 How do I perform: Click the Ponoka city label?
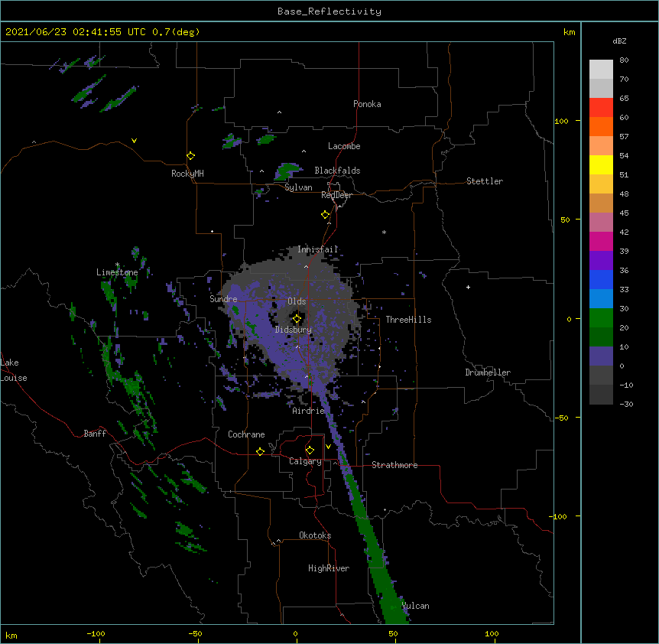pos(367,104)
